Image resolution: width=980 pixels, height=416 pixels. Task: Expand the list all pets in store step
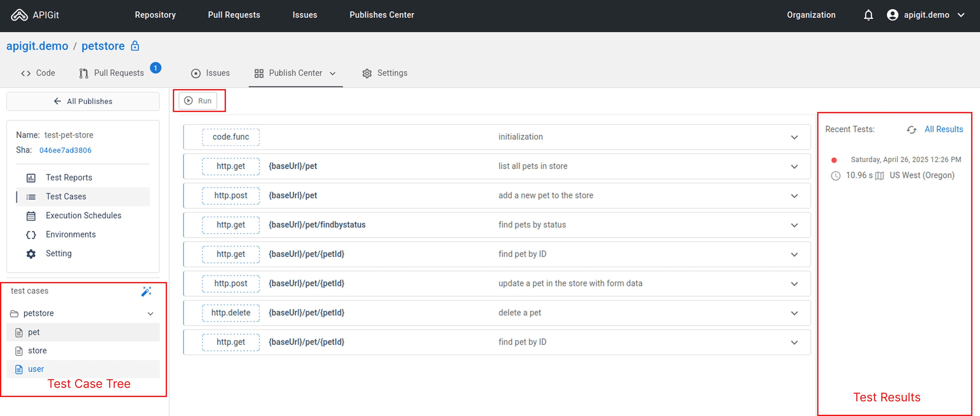pyautogui.click(x=794, y=167)
